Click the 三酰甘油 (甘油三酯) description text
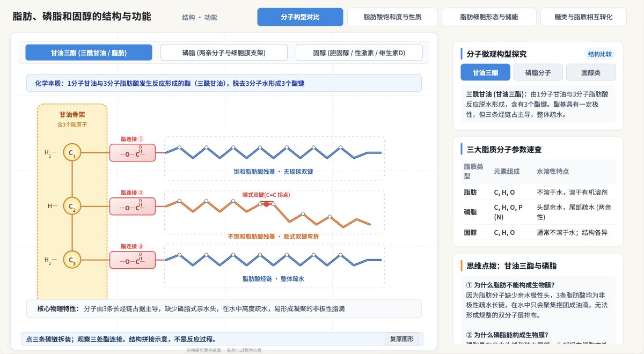 tap(538, 104)
